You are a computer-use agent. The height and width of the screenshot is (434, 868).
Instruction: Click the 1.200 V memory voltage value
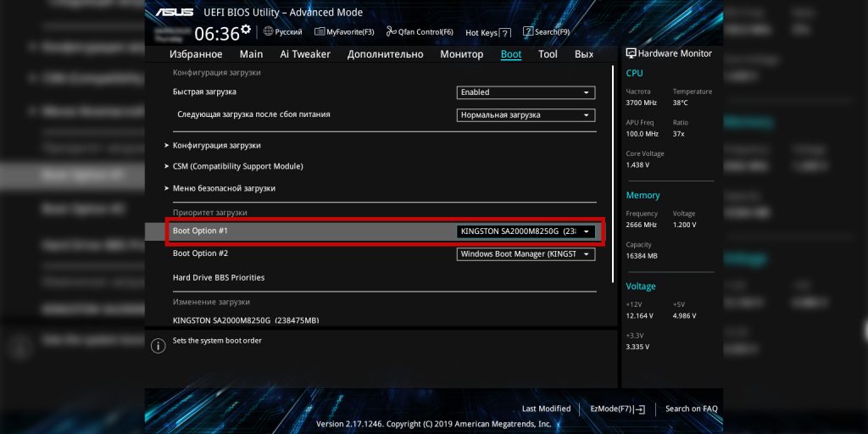tap(684, 225)
